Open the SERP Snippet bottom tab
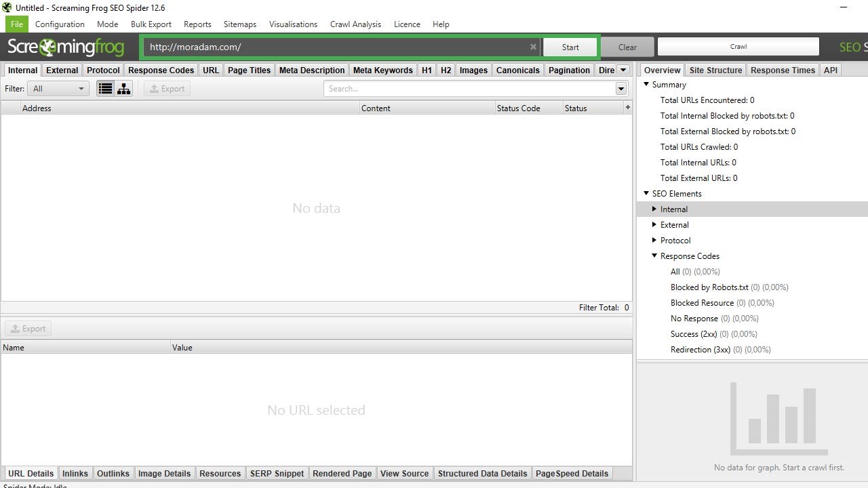The height and width of the screenshot is (488, 868). [277, 473]
